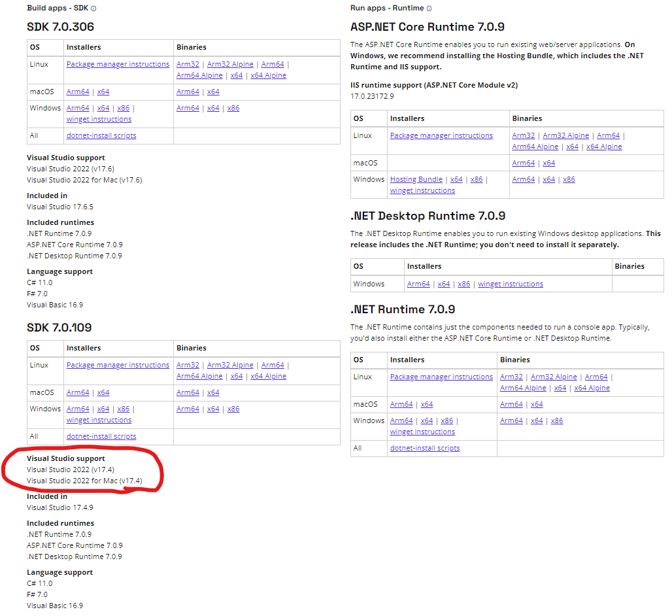Viewport: 672px width, 616px height.
Task: Download .NET Runtime macOS Arm64 installer
Action: coord(401,404)
